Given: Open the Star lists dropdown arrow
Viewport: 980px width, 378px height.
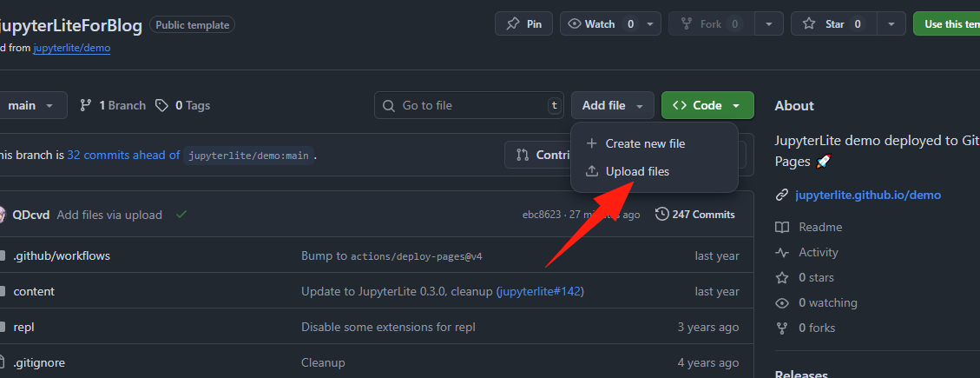Looking at the screenshot, I should tap(891, 23).
